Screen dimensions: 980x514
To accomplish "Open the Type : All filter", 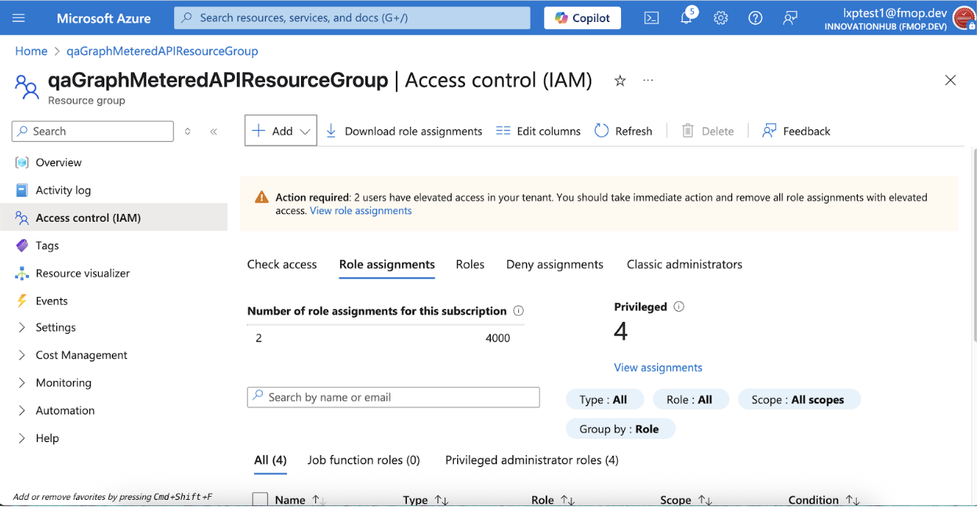I will [604, 400].
